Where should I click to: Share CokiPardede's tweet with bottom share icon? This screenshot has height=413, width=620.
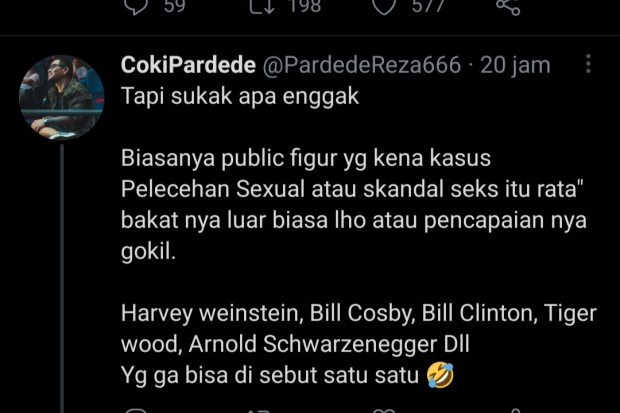click(515, 411)
